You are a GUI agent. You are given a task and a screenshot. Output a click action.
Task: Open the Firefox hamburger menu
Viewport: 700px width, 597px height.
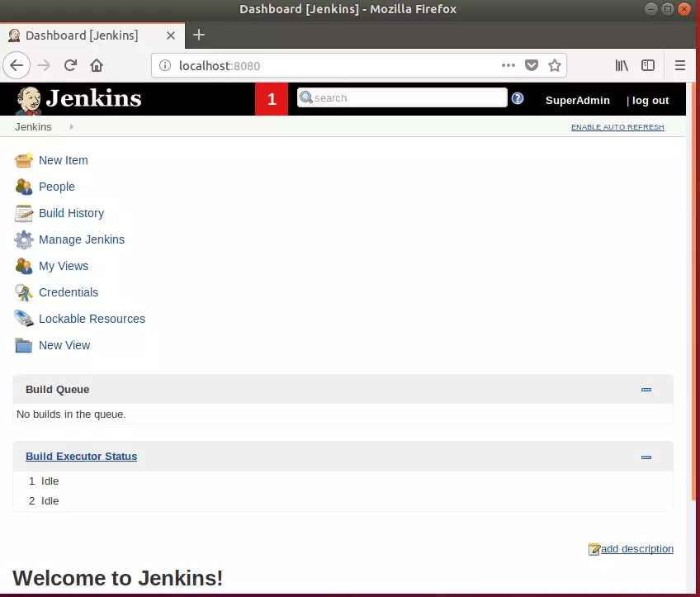click(680, 65)
